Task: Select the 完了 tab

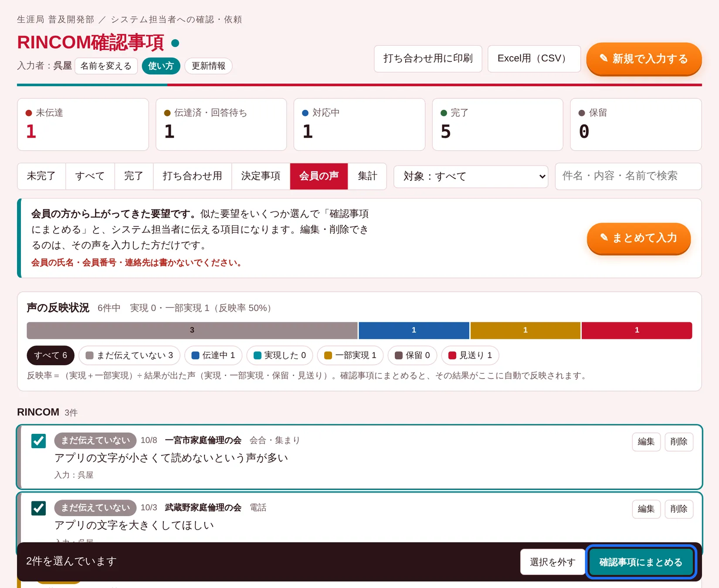Action: coord(134,176)
